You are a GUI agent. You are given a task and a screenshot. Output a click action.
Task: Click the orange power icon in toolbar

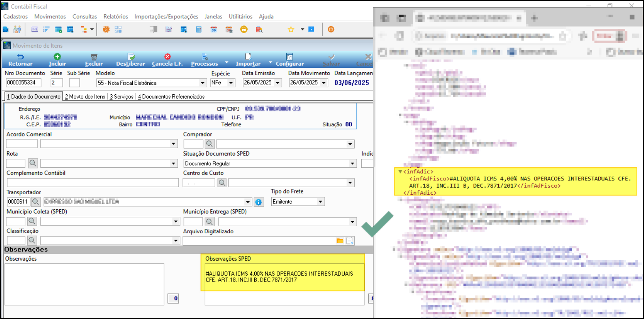331,29
